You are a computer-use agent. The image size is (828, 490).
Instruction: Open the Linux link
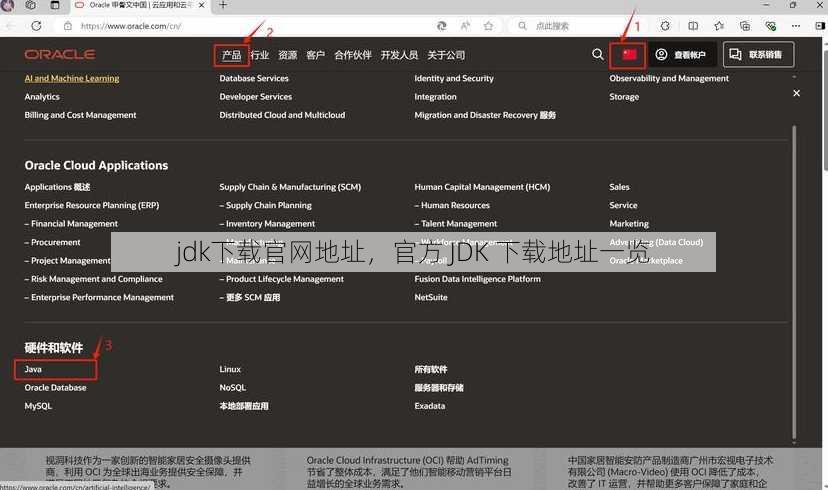point(230,369)
